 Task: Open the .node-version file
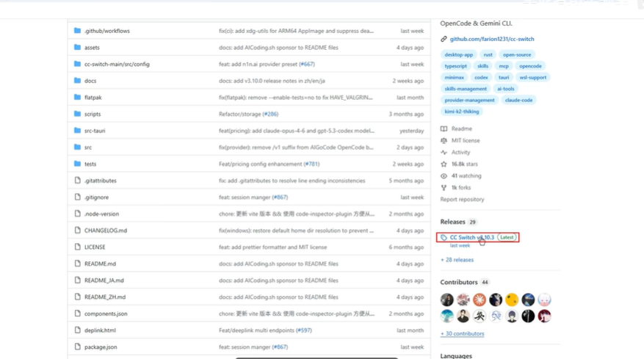[101, 214]
